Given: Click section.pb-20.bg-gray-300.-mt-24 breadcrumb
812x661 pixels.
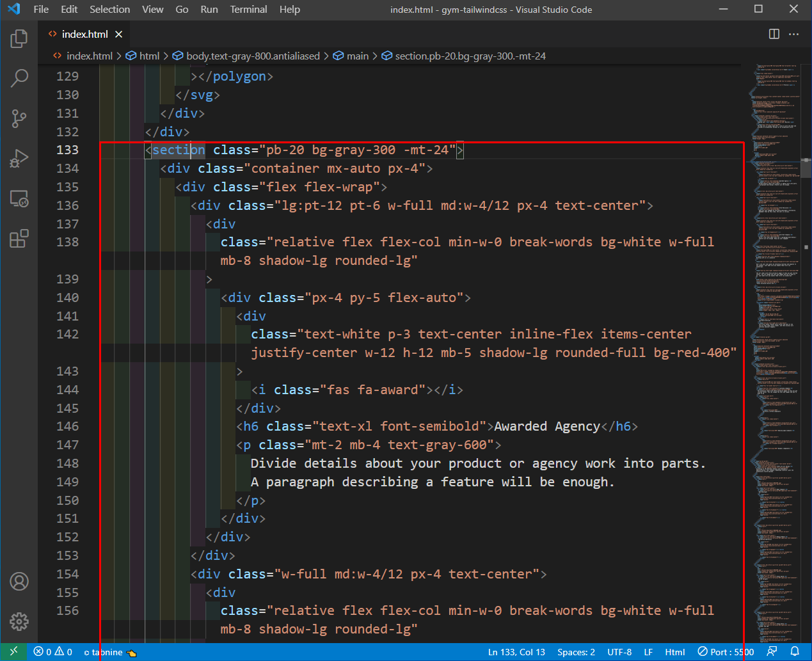Looking at the screenshot, I should coord(470,56).
